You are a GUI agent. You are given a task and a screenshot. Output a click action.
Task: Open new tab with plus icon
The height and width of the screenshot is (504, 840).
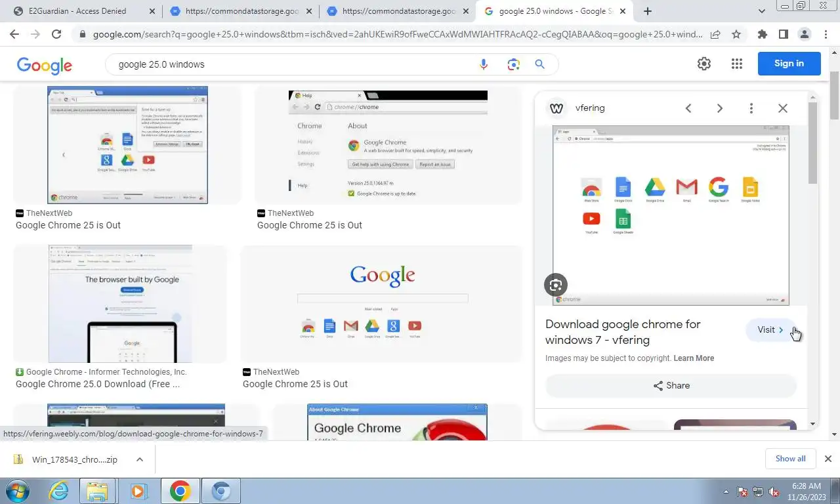click(648, 11)
